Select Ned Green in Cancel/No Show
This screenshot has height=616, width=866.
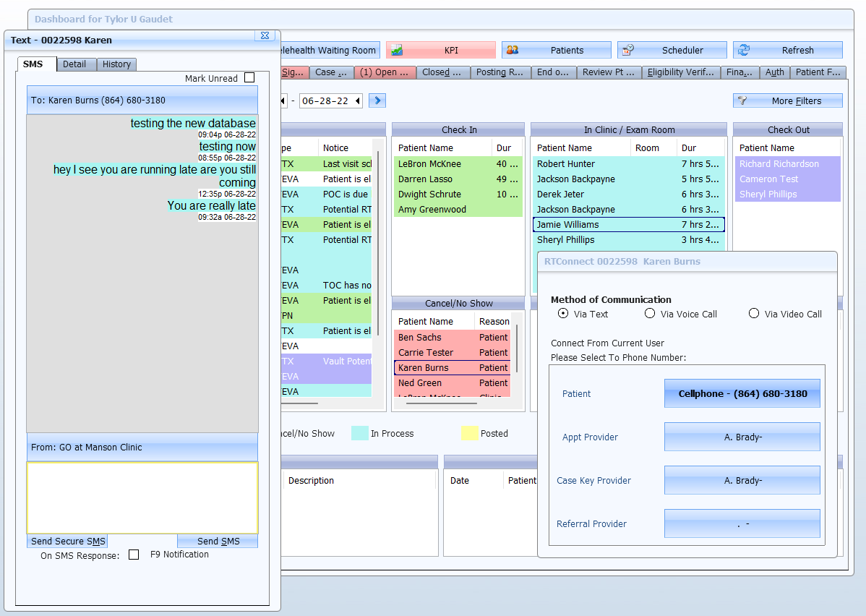pyautogui.click(x=453, y=383)
